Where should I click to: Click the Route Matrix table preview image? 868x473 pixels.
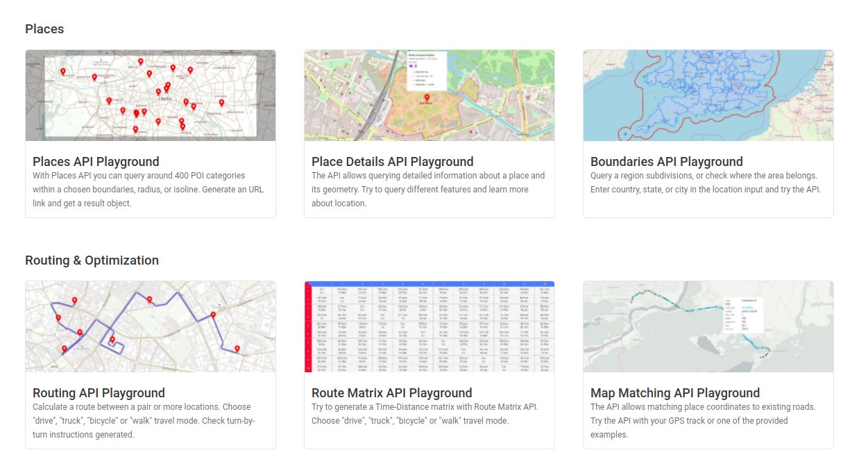pyautogui.click(x=429, y=326)
